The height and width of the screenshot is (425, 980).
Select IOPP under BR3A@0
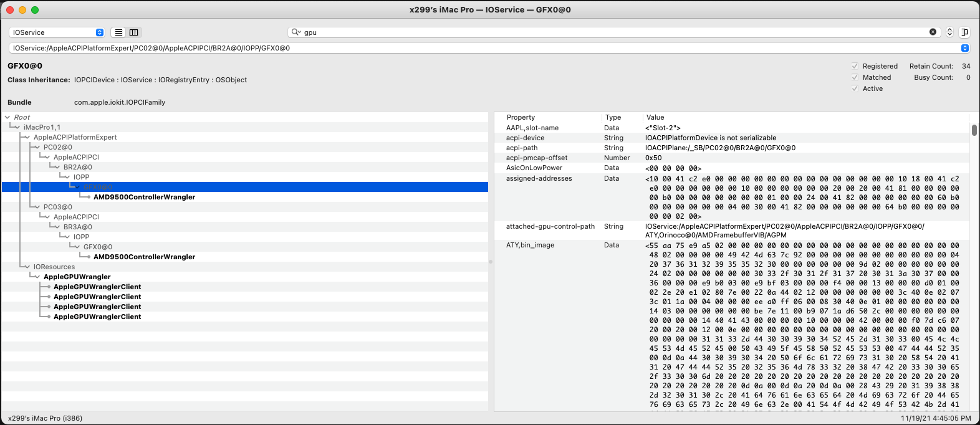pos(81,237)
